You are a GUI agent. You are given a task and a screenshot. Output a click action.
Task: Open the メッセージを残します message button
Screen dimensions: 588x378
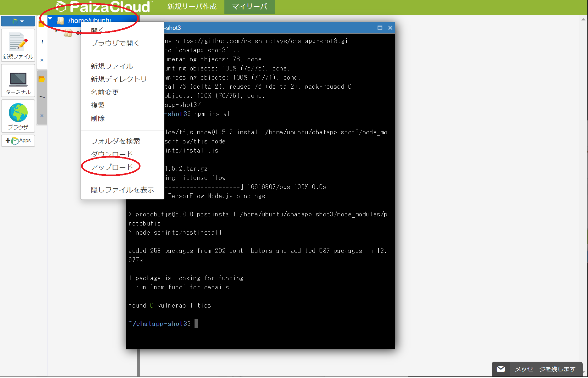pyautogui.click(x=537, y=369)
